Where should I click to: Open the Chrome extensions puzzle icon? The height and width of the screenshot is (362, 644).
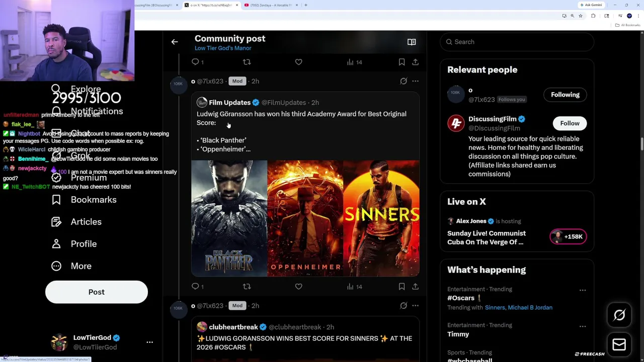tap(593, 16)
